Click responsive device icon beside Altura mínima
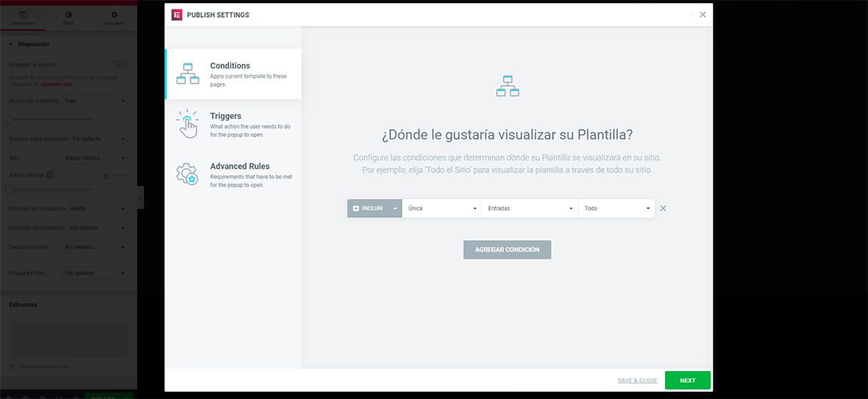Screen dimensions: 868x399 tap(50, 175)
